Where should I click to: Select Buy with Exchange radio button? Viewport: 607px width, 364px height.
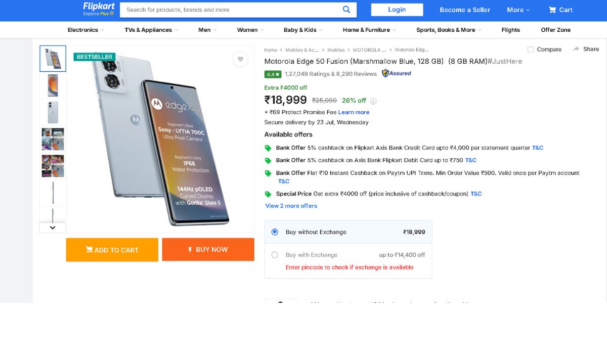tap(275, 255)
